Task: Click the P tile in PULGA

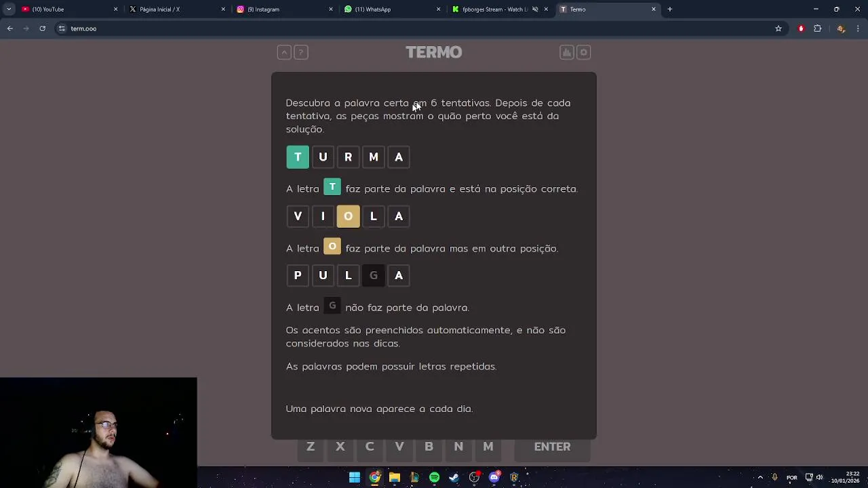Action: coord(298,275)
